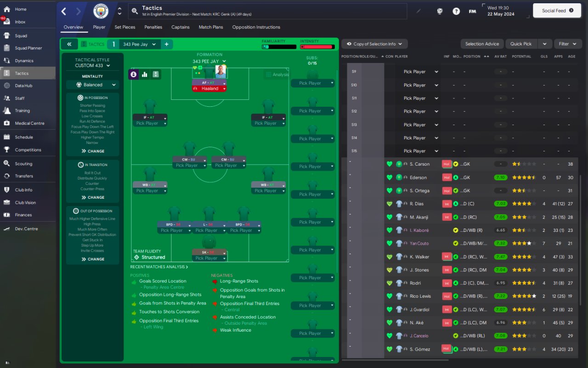588x368 pixels.
Task: Click the Social Feed button
Action: tap(557, 11)
